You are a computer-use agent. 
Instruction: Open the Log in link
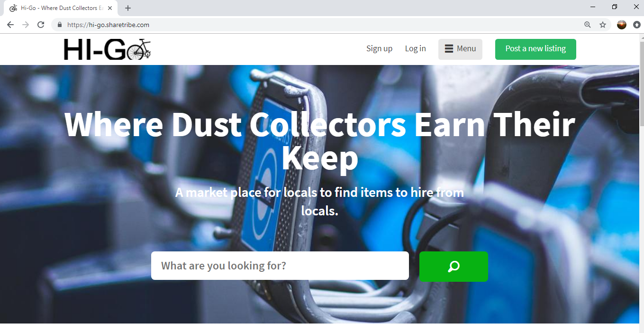tap(415, 49)
